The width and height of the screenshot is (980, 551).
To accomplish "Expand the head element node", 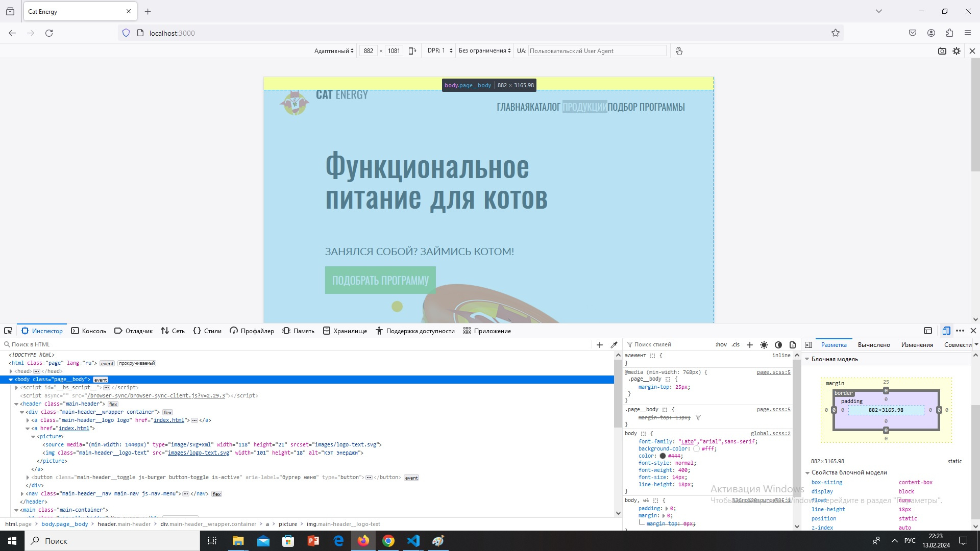I will point(11,371).
